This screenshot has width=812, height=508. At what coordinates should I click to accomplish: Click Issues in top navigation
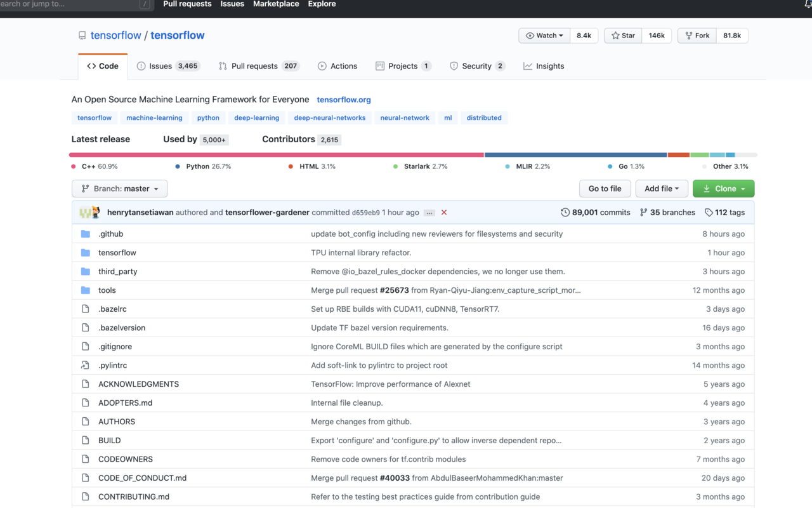(x=232, y=4)
